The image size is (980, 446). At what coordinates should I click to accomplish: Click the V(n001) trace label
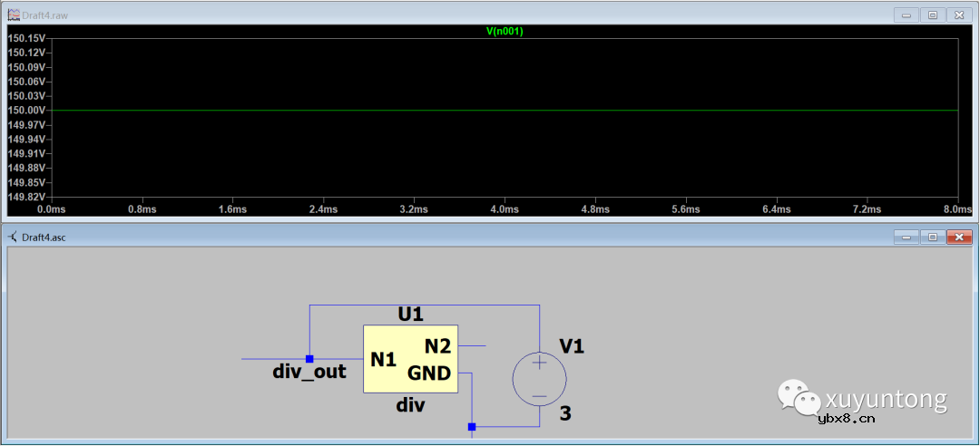(505, 31)
